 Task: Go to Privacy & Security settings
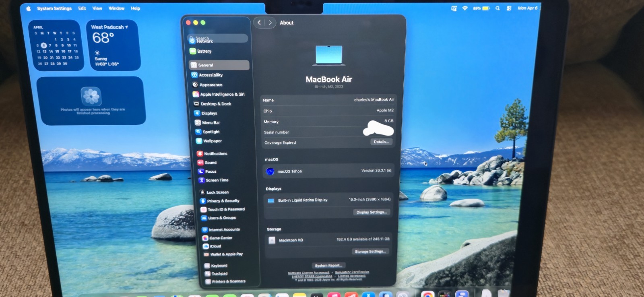pyautogui.click(x=220, y=201)
